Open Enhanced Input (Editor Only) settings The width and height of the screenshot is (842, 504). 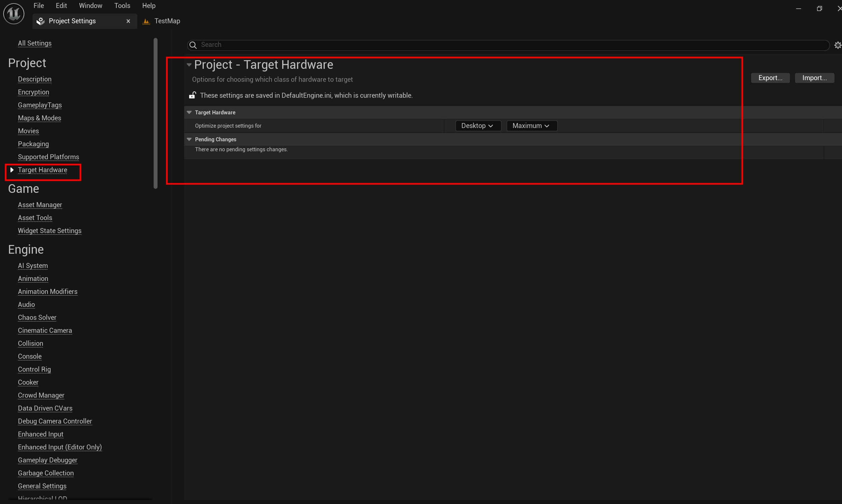[60, 447]
